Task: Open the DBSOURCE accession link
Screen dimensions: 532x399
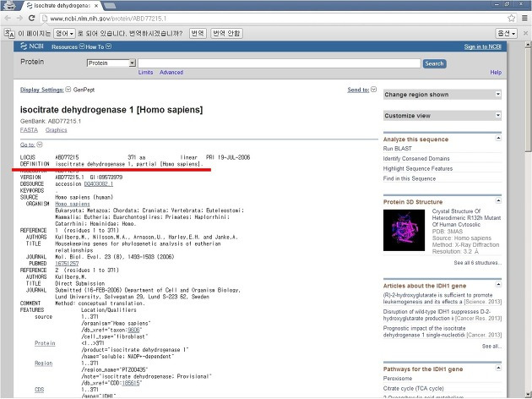Action: tap(99, 184)
